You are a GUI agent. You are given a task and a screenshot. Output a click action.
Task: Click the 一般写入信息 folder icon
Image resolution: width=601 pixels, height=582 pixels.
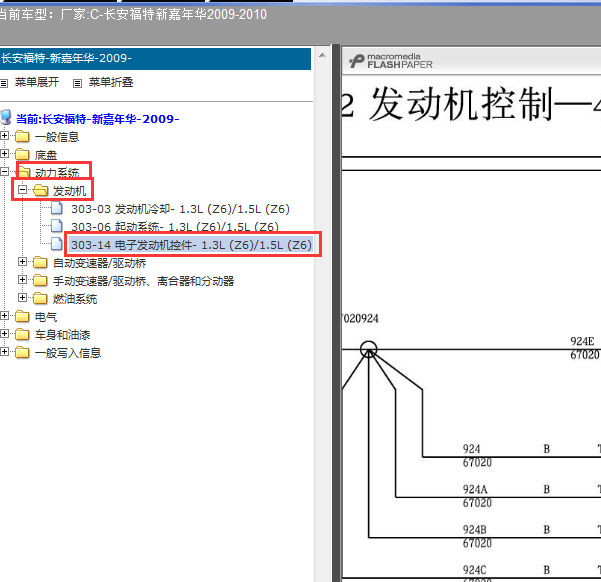tap(22, 352)
